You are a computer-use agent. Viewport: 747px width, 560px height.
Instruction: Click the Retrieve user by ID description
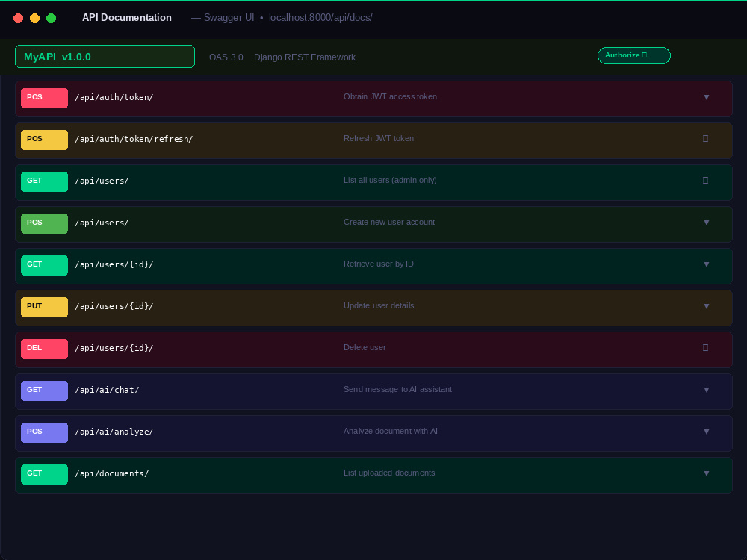click(379, 264)
